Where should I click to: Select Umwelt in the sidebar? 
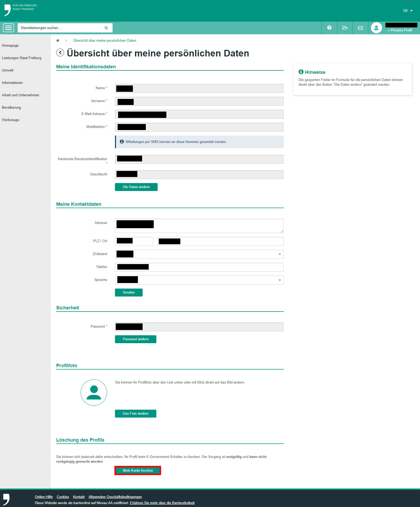click(x=8, y=70)
